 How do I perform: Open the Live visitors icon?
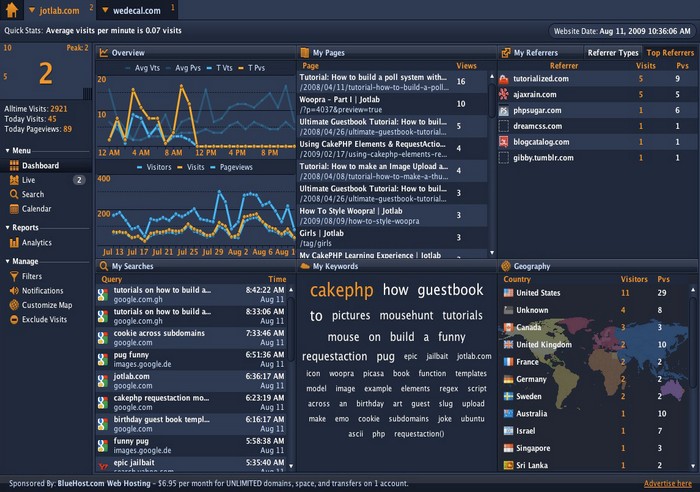click(14, 180)
